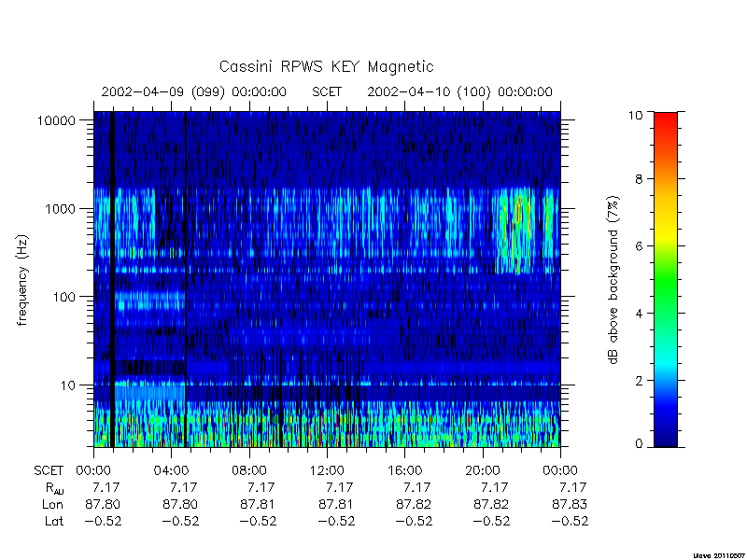Viewport: 747px width, 560px height.
Task: Click the 0 label on the color scale
Action: 639,444
